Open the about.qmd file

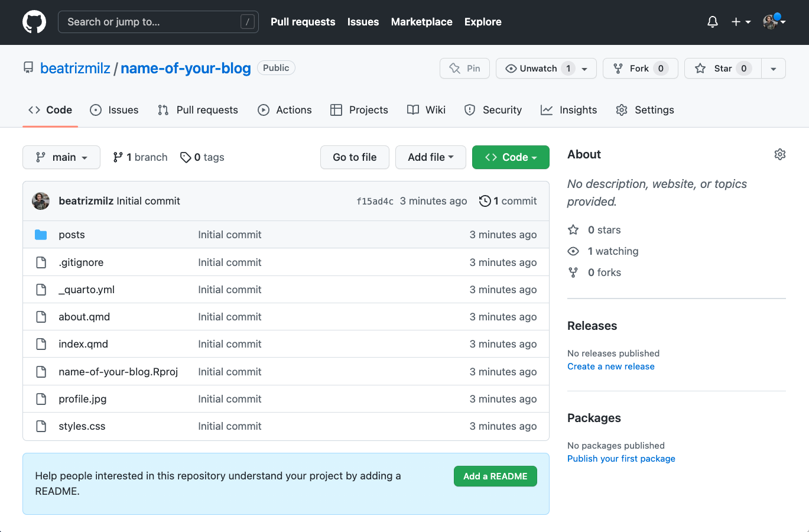(x=84, y=317)
